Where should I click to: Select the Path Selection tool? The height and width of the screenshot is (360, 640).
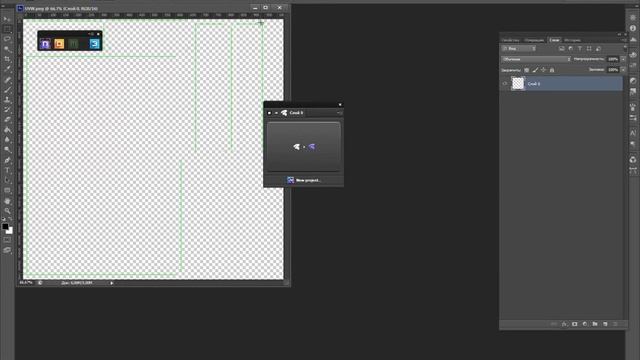[7, 180]
